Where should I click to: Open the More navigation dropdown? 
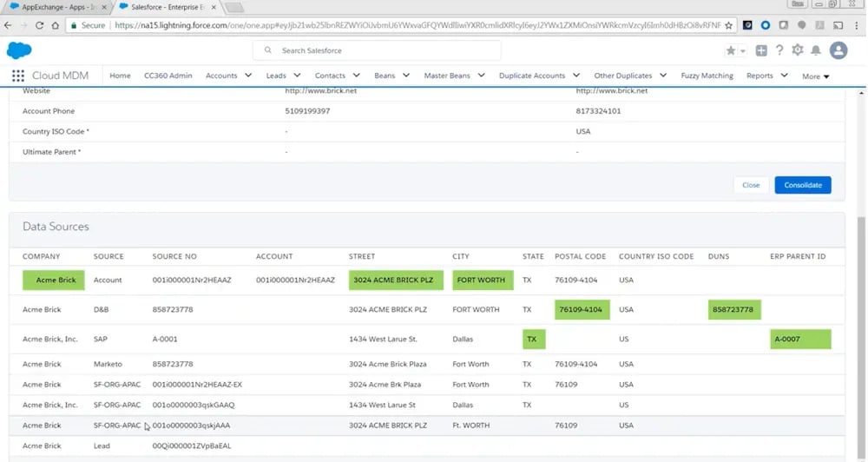(815, 76)
